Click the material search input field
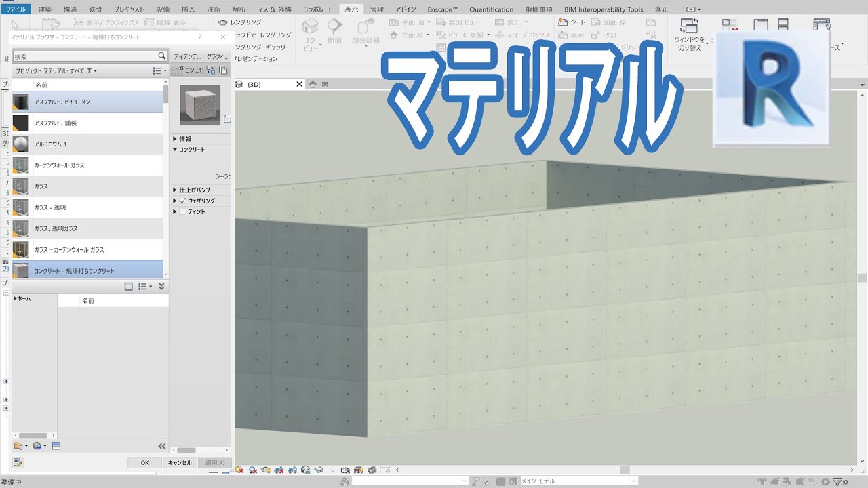The width and height of the screenshot is (868, 488). 85,56
